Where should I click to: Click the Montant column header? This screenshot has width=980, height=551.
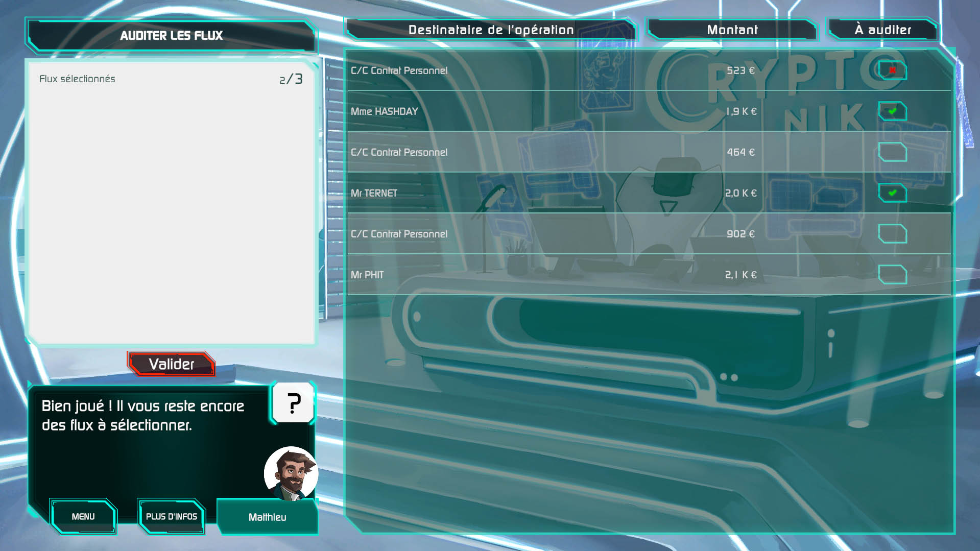pyautogui.click(x=732, y=30)
